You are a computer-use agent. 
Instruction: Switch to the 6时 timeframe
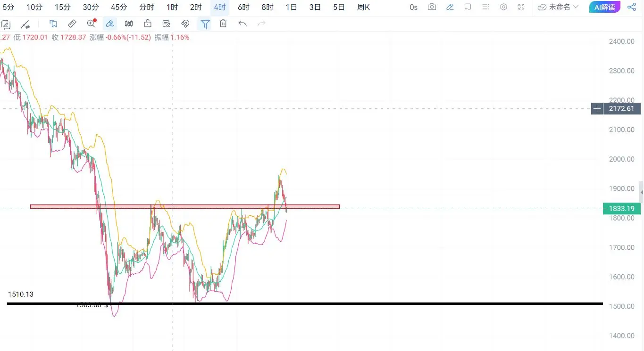click(x=243, y=7)
